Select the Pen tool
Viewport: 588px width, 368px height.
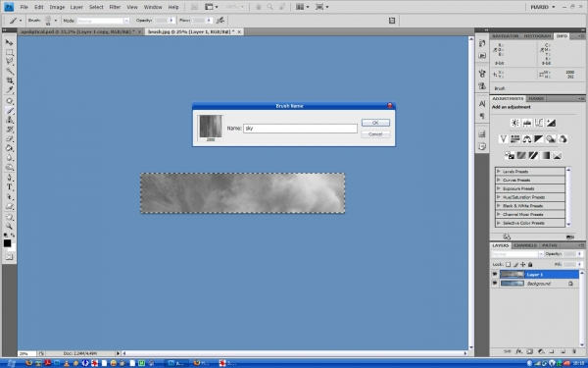pyautogui.click(x=9, y=178)
